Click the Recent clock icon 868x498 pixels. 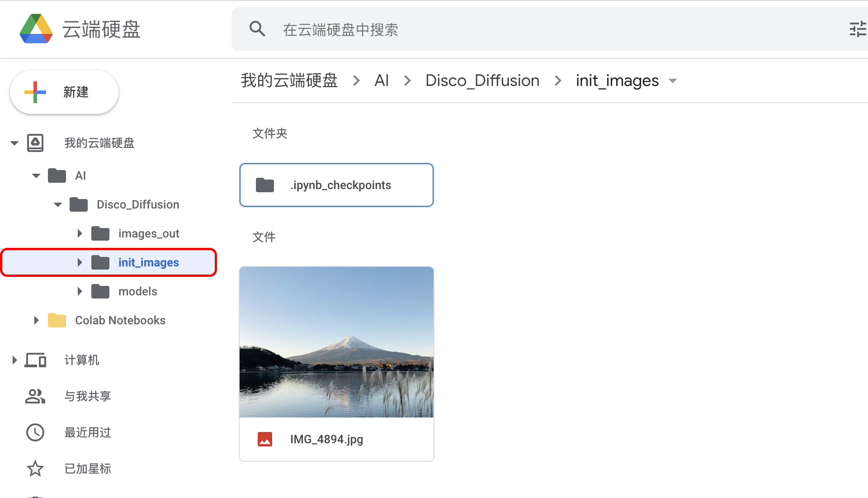click(35, 432)
